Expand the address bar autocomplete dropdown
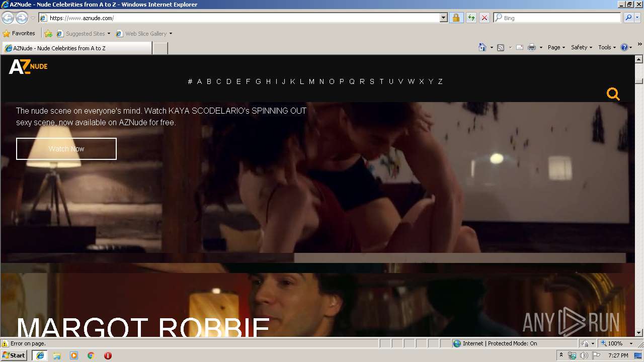Screen dimensions: 644x362 (x=443, y=18)
